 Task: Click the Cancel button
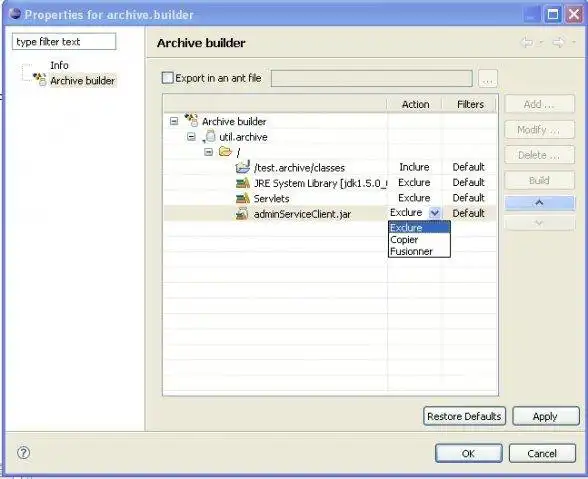coord(542,453)
